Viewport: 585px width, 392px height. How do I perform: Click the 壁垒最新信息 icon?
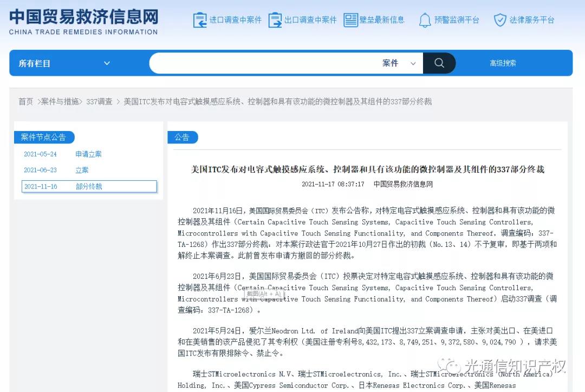pyautogui.click(x=350, y=20)
